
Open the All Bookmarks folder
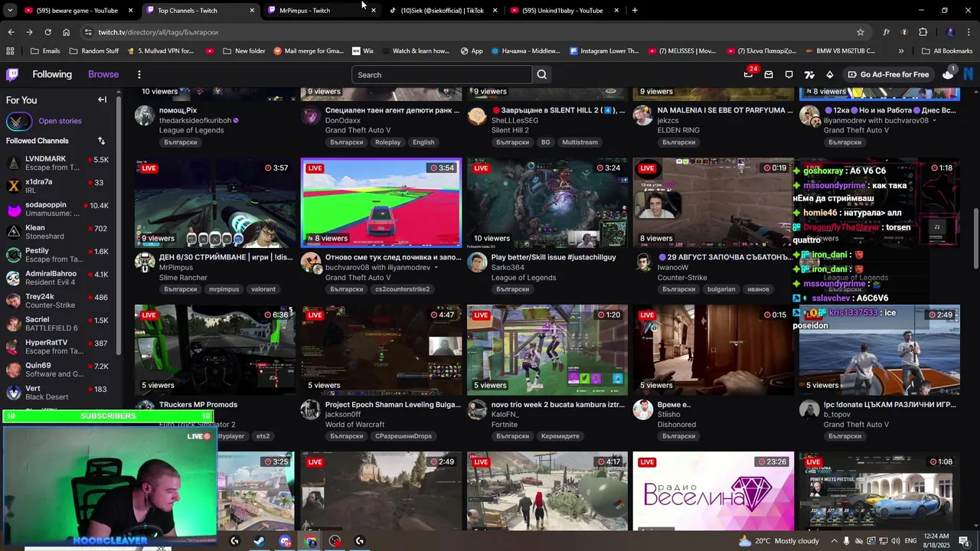946,51
